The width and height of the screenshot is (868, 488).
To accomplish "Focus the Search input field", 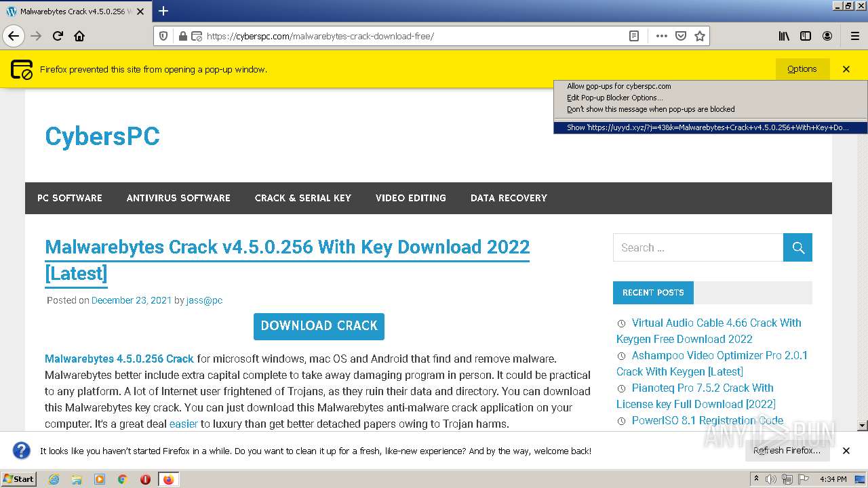I will point(698,247).
